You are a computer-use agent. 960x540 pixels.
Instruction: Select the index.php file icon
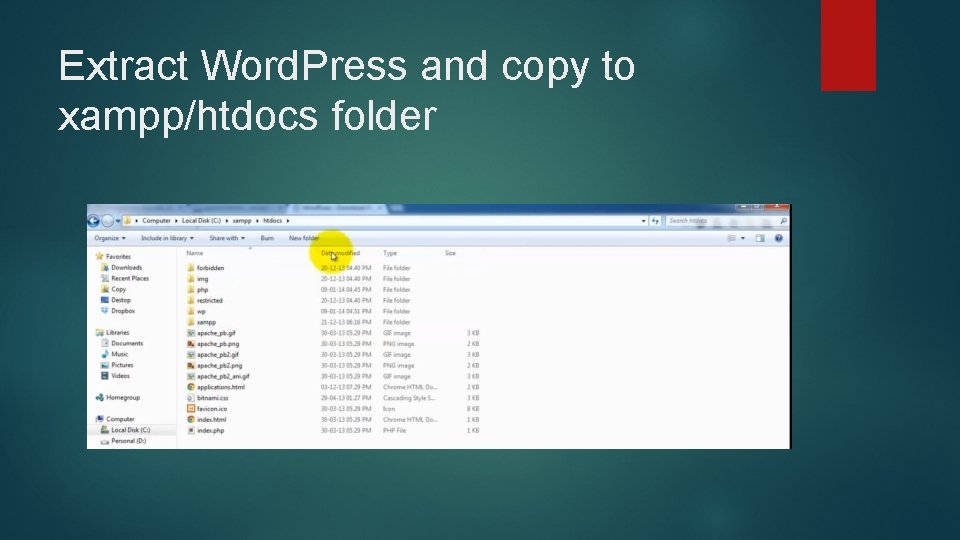point(190,430)
